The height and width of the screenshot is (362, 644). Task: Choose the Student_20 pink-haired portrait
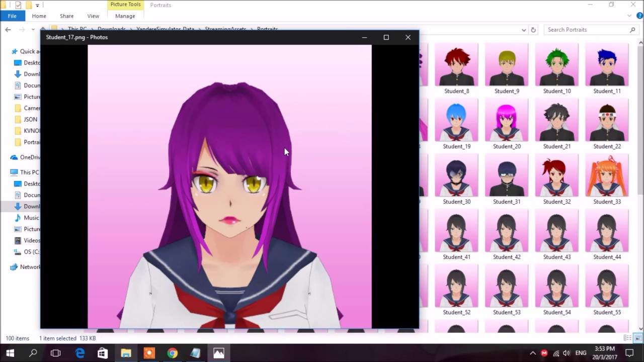[x=507, y=120]
